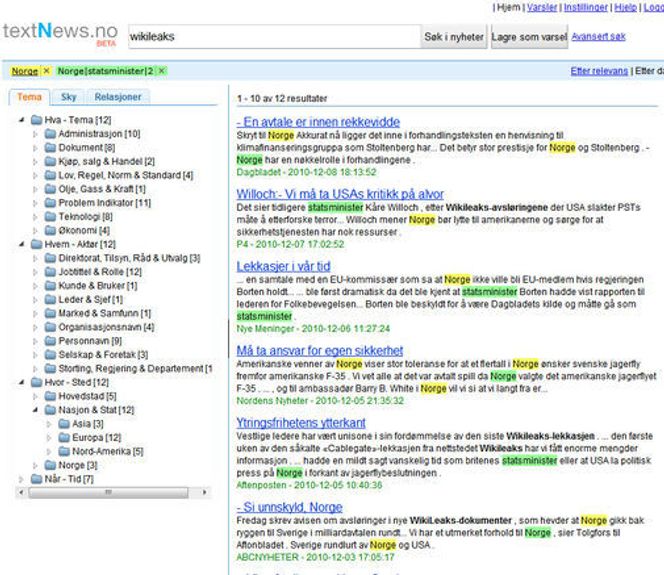The image size is (664, 575).
Task: Expand the Problem Indikator node
Action: point(35,203)
